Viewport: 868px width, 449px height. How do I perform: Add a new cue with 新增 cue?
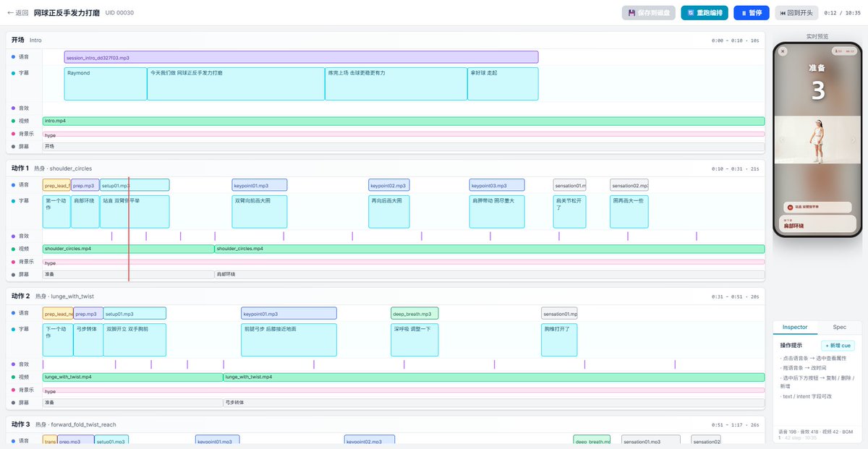click(838, 346)
